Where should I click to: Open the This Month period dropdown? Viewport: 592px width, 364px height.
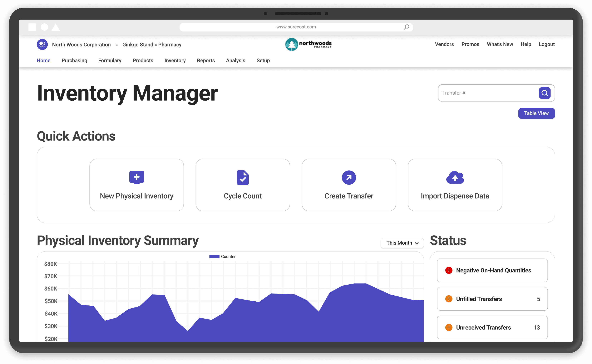tap(402, 243)
